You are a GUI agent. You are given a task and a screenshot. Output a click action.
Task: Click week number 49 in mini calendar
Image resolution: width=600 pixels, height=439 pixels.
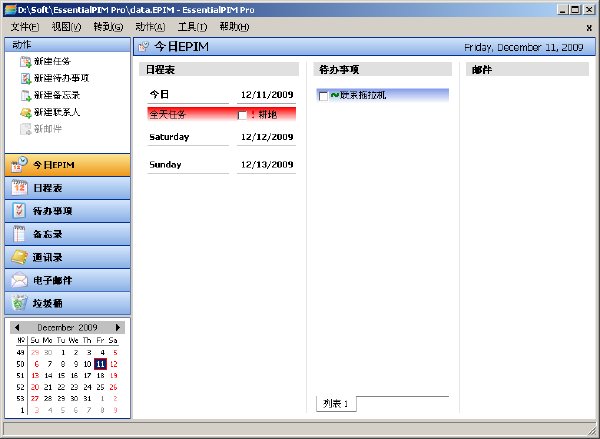click(x=21, y=353)
